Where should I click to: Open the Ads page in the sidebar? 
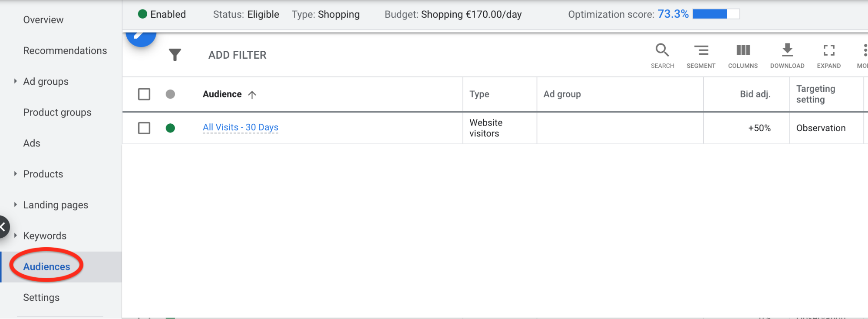coord(32,143)
